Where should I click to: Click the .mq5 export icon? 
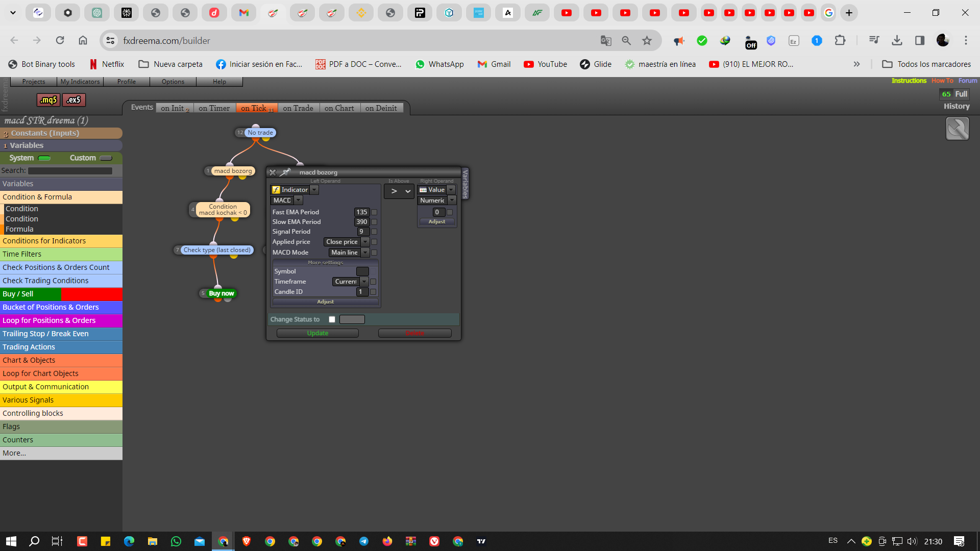[x=48, y=100]
